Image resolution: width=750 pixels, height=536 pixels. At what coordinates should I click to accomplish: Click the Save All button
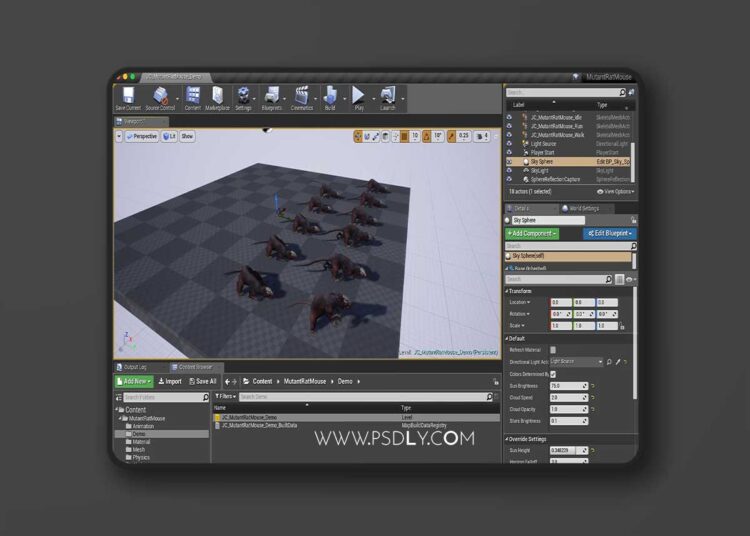click(203, 382)
